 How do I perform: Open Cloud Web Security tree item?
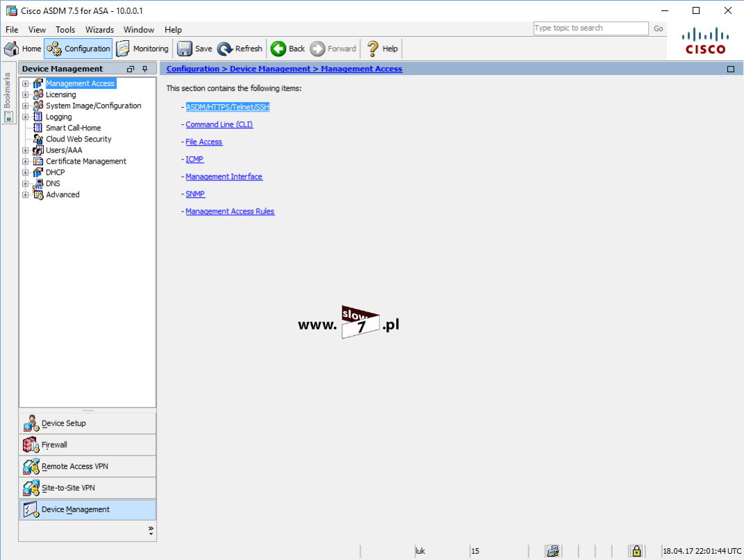pos(78,139)
